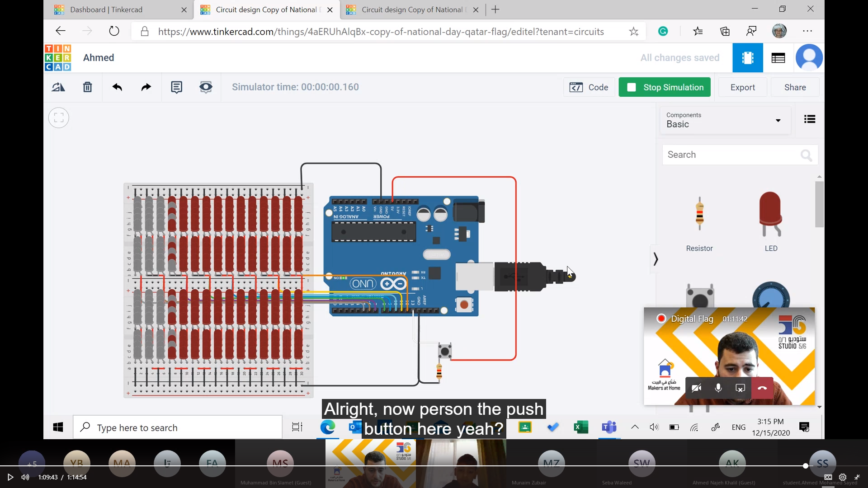Play the video recording
The image size is (868, 488).
10,477
